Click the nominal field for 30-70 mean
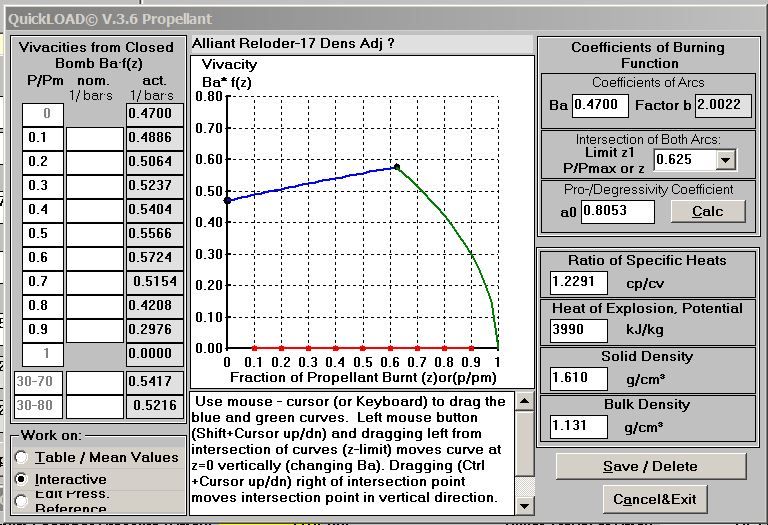 coord(95,382)
